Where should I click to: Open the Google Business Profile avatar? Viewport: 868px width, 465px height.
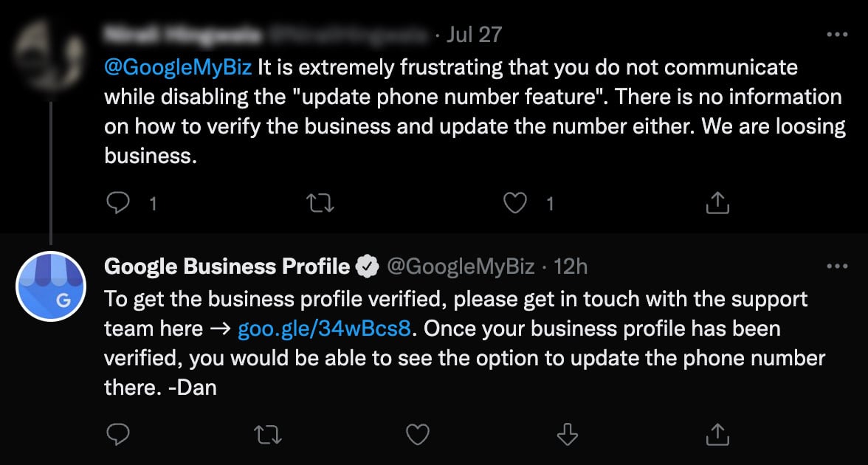[51, 286]
